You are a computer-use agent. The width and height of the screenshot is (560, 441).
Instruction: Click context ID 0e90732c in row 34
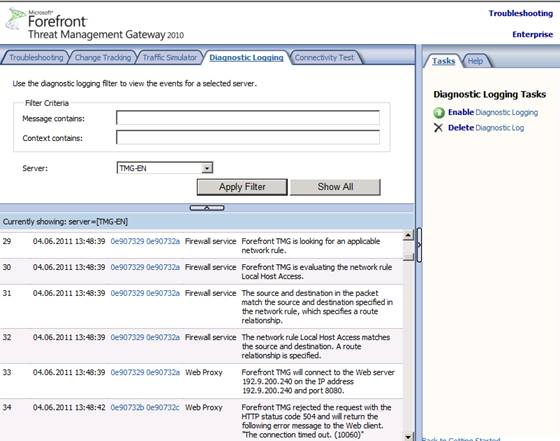click(x=163, y=407)
